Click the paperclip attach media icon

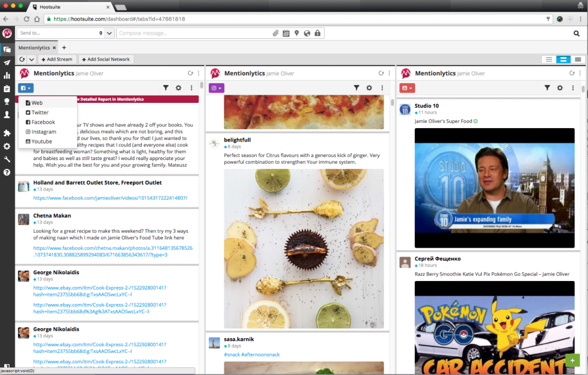276,33
